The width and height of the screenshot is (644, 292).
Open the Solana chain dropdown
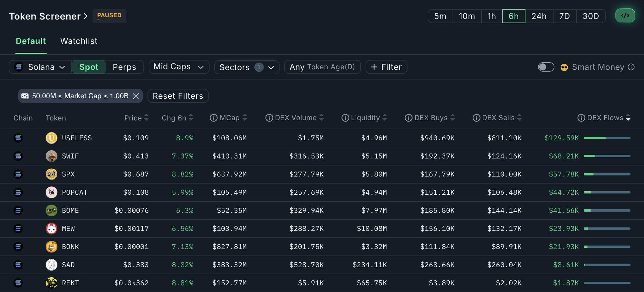click(x=40, y=67)
